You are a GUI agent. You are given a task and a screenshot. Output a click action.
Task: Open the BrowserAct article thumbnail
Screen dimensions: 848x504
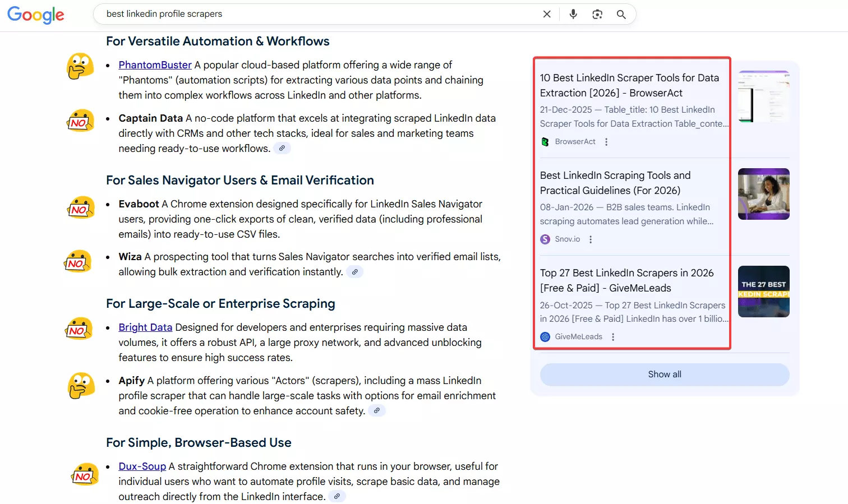[x=763, y=96]
